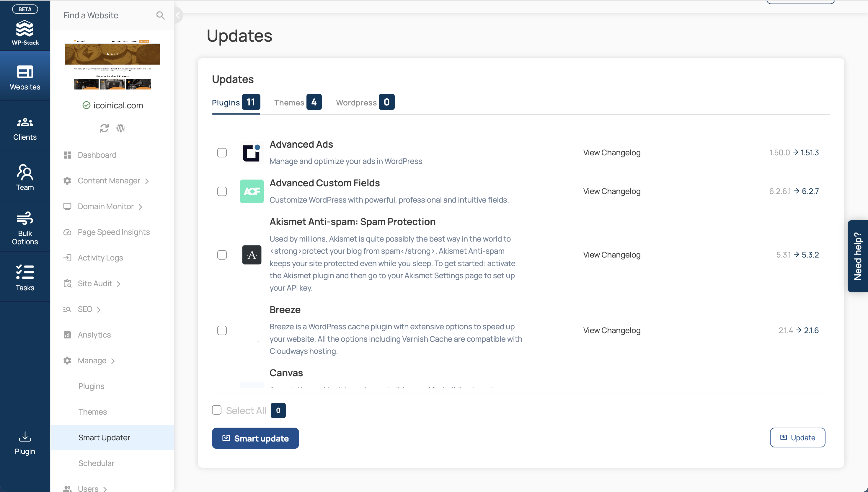868x492 pixels.
Task: Click the Plugin download icon
Action: pos(25,436)
